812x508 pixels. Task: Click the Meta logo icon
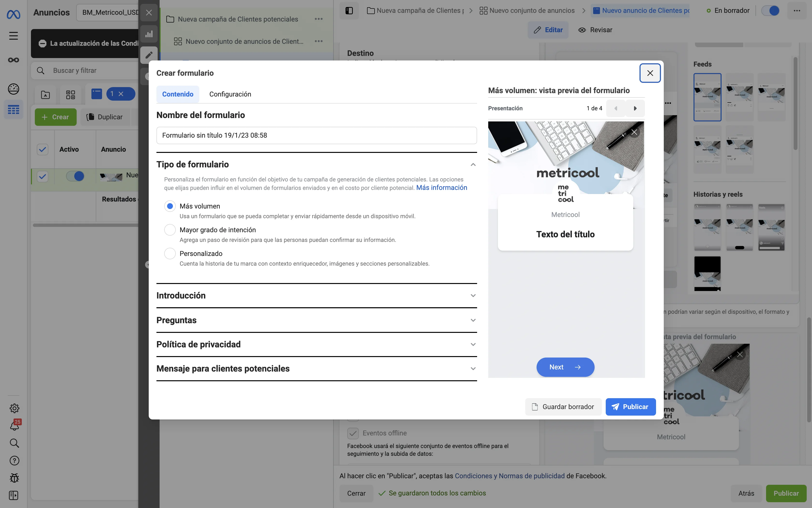(14, 15)
